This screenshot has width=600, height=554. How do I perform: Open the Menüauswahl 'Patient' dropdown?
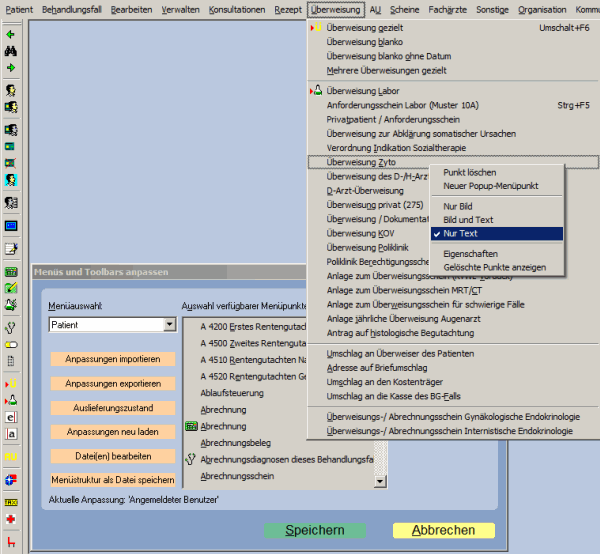point(169,325)
